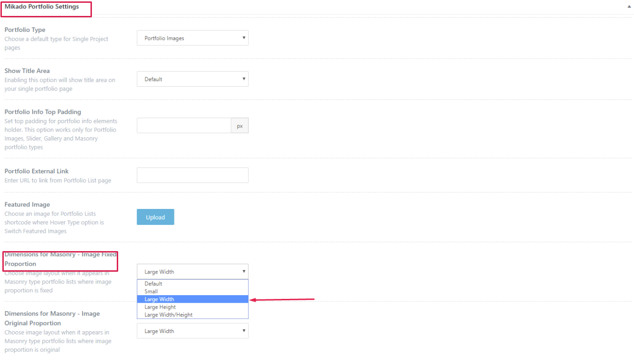Click the Portfolio Info Top Padding label
Image resolution: width=634 pixels, height=364 pixels.
pyautogui.click(x=43, y=112)
